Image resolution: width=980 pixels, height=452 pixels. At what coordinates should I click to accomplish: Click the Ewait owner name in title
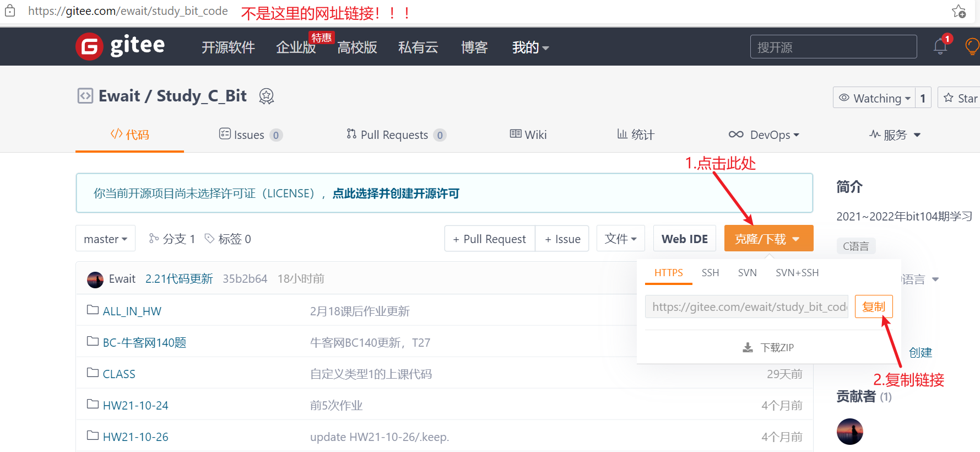120,96
